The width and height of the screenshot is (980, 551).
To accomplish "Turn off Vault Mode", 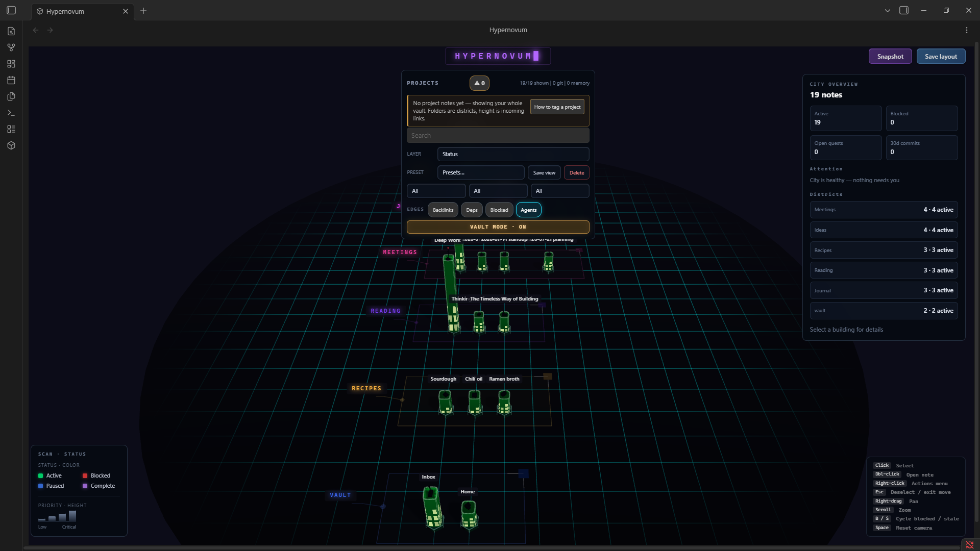I will [x=498, y=227].
